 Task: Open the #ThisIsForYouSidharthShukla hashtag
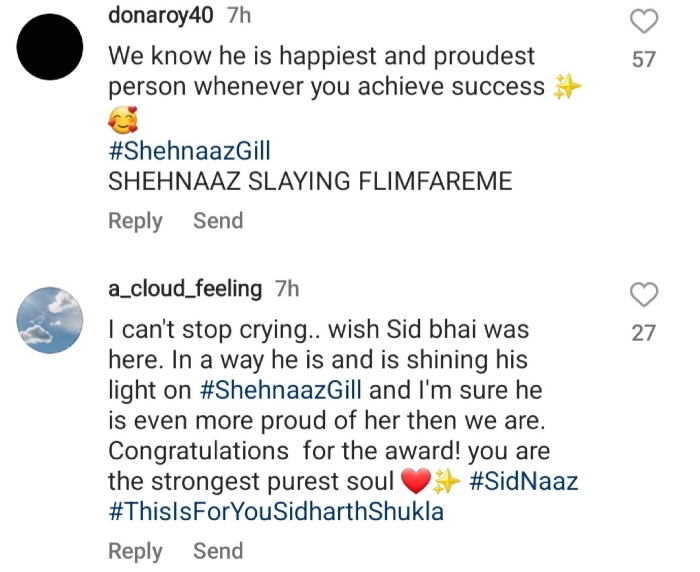(x=276, y=512)
